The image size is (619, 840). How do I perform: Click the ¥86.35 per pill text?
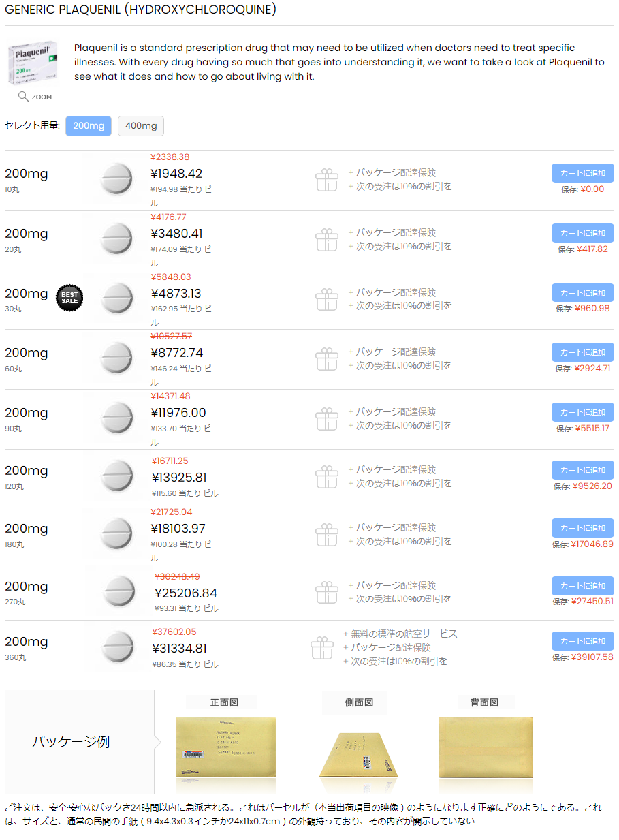(x=185, y=664)
